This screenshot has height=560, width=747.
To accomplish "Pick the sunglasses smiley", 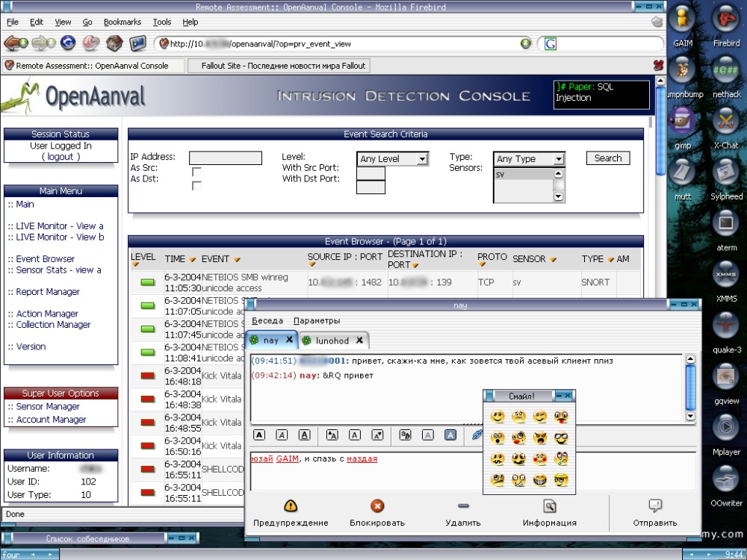I will pyautogui.click(x=561, y=438).
